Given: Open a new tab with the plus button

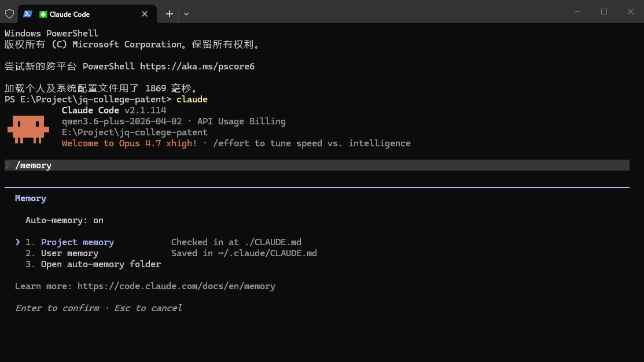Looking at the screenshot, I should (x=169, y=14).
